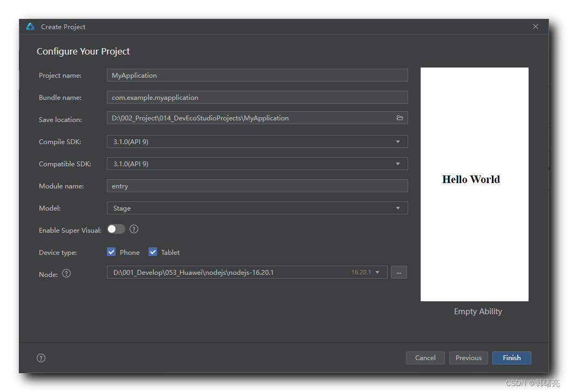Click the help icon at the dialog's bottom left
The width and height of the screenshot is (568, 392).
41,358
